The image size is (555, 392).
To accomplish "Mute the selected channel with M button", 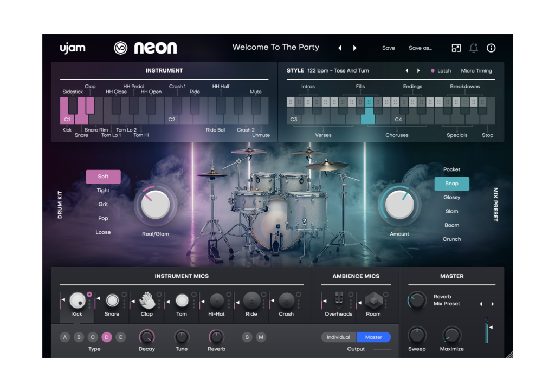I will click(261, 337).
